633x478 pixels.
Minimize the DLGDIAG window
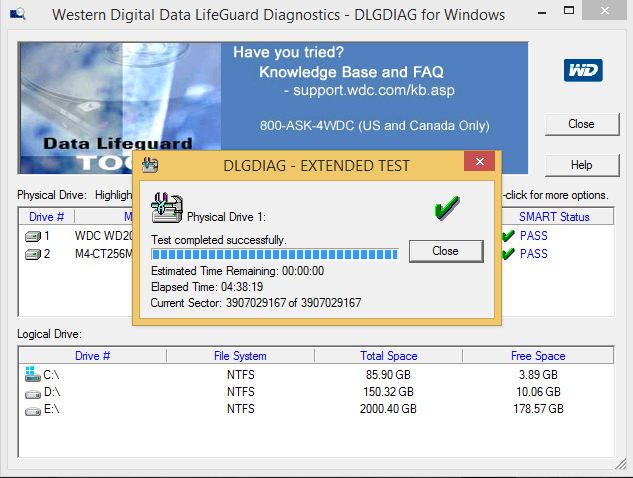[x=542, y=13]
